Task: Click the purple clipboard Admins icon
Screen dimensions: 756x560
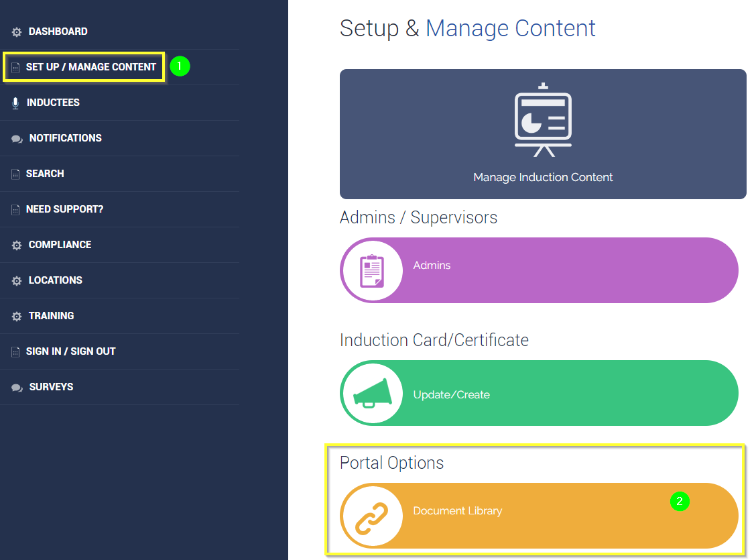Action: 372,270
